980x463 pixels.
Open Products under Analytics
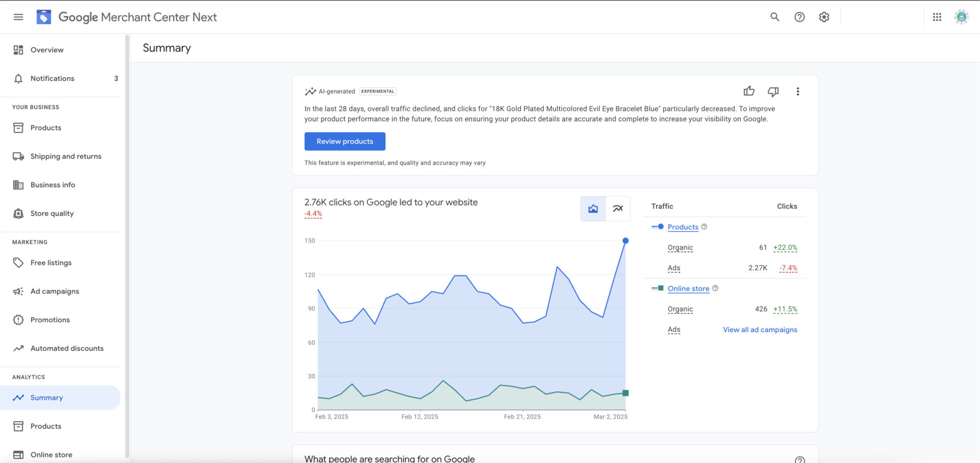click(60, 426)
